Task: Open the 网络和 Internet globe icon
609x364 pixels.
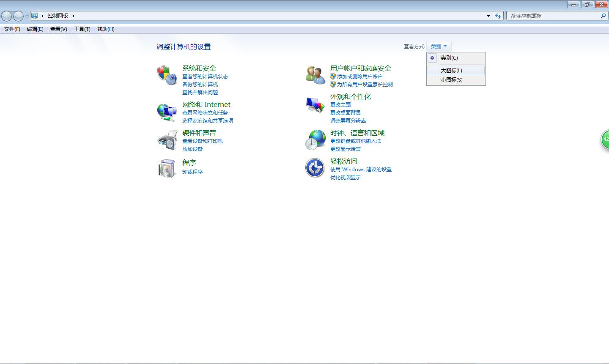Action: click(x=167, y=112)
